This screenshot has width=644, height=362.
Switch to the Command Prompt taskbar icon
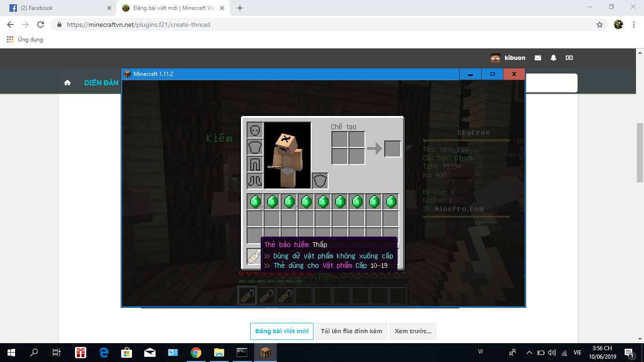coord(242,353)
